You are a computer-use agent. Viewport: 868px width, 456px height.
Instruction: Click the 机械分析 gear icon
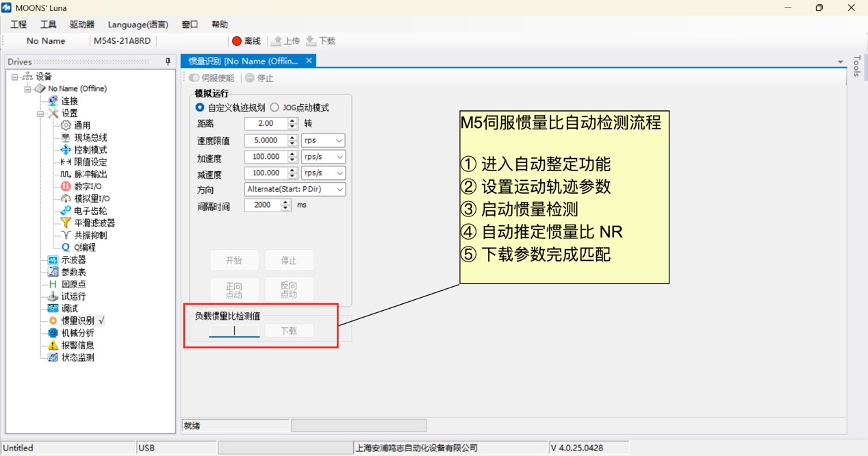coord(53,333)
